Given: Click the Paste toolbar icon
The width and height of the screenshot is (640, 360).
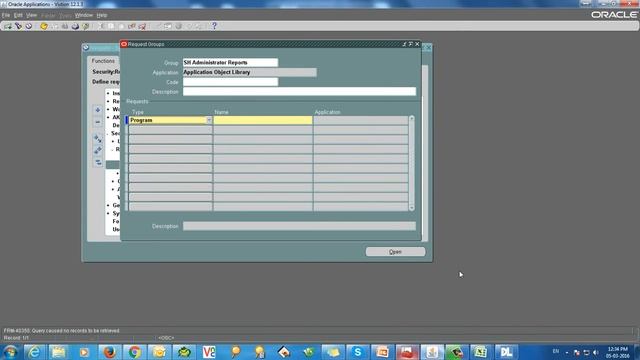Looking at the screenshot, I should pos(121,26).
